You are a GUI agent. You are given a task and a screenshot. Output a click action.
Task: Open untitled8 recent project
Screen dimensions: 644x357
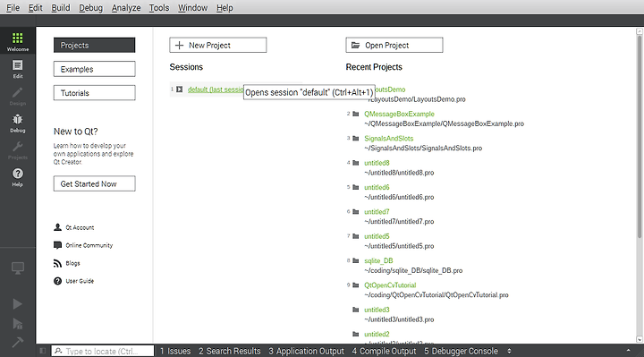pos(377,163)
